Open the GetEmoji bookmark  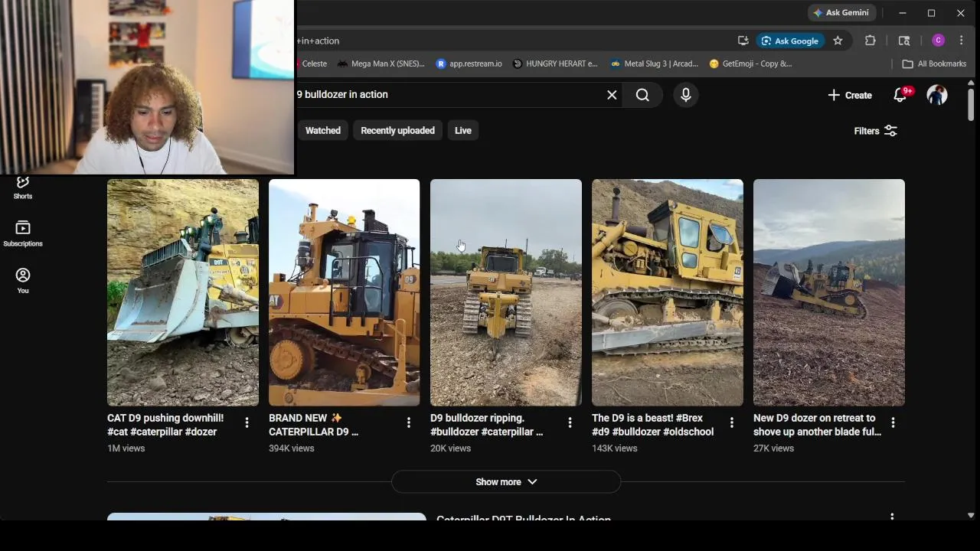(x=750, y=64)
